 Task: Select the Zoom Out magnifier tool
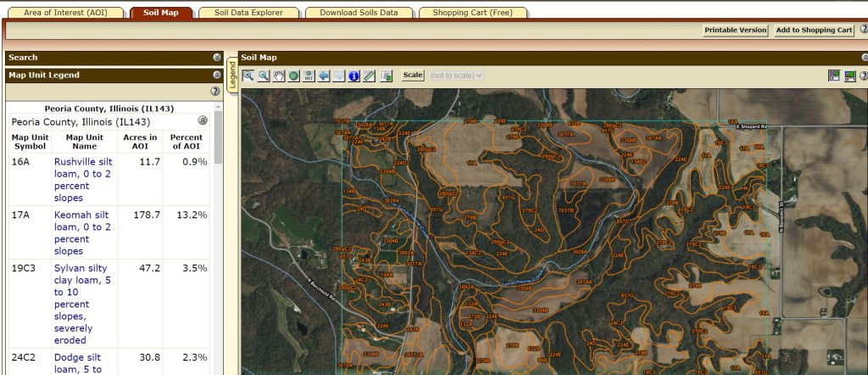click(x=264, y=76)
